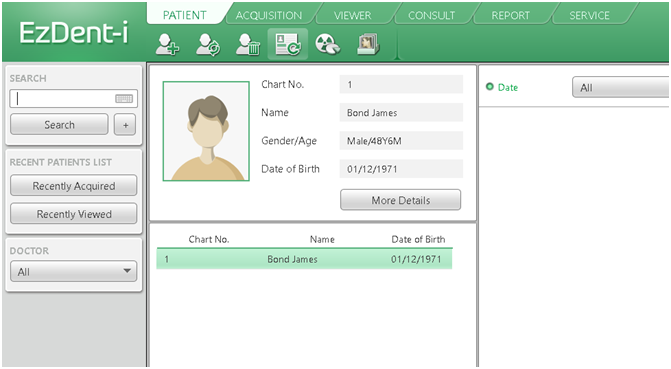Image resolution: width=671 pixels, height=369 pixels.
Task: Click the radiation exposure report icon
Action: [327, 45]
